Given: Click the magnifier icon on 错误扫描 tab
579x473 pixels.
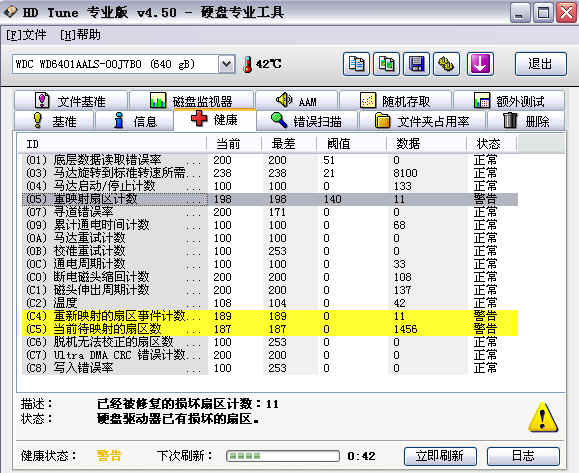Looking at the screenshot, I should 279,120.
